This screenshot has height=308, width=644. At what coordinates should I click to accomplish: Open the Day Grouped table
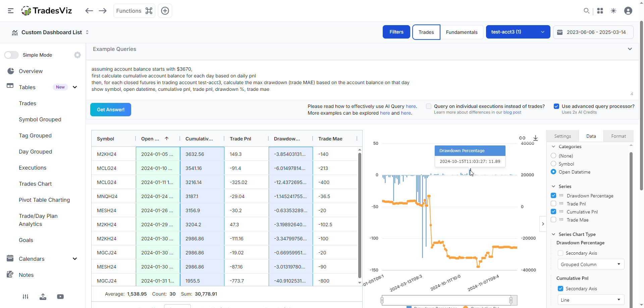pyautogui.click(x=35, y=151)
